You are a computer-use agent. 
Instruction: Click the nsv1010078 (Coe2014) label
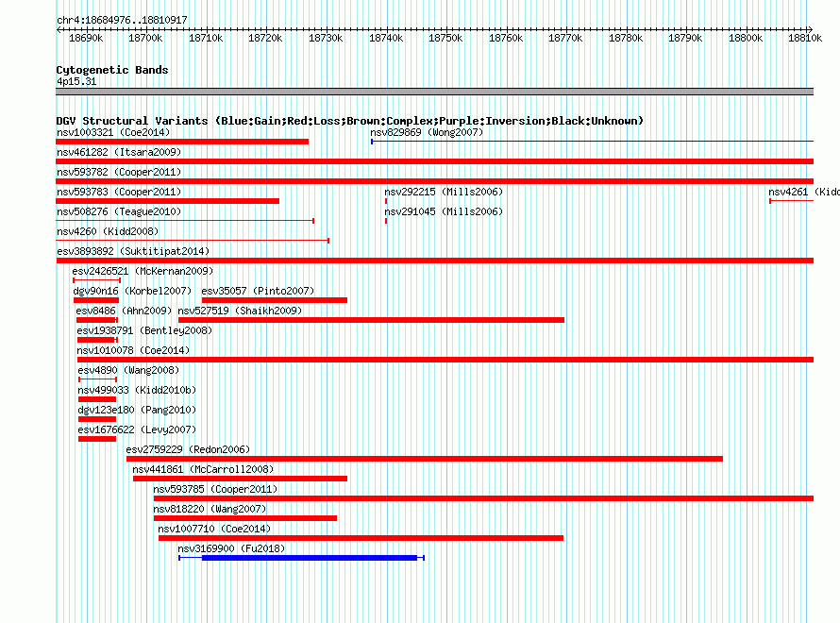(133, 350)
